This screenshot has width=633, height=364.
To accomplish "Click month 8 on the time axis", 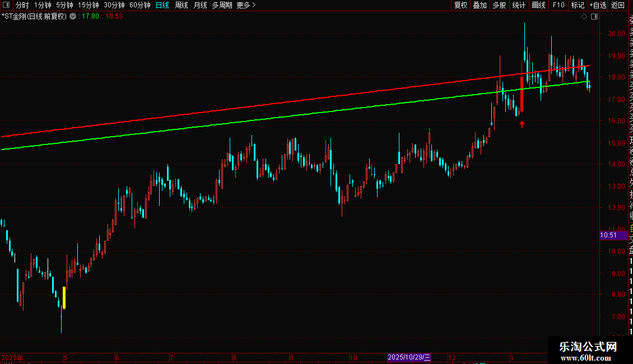I will (x=234, y=357).
